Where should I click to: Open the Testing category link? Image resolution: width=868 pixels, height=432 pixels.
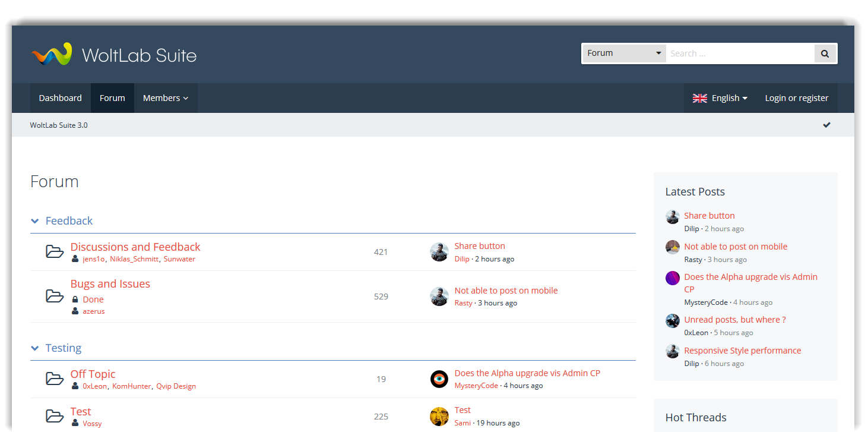pyautogui.click(x=64, y=348)
